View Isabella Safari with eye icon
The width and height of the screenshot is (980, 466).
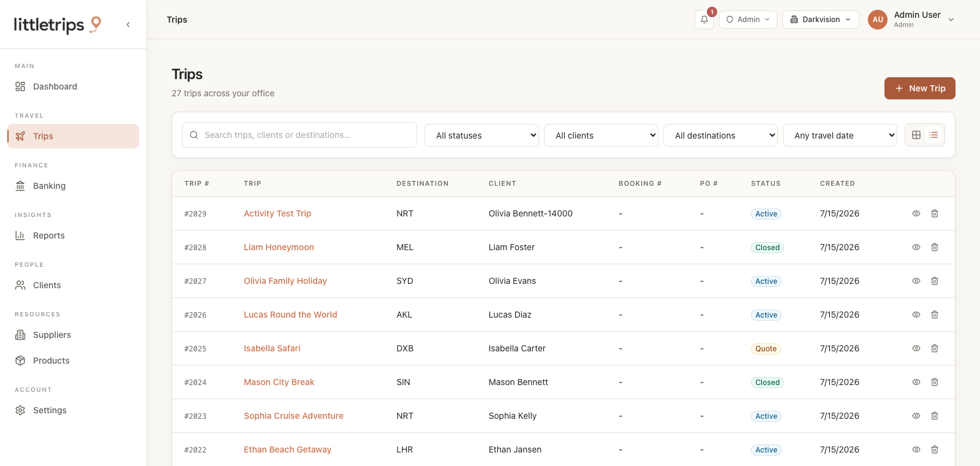(916, 348)
